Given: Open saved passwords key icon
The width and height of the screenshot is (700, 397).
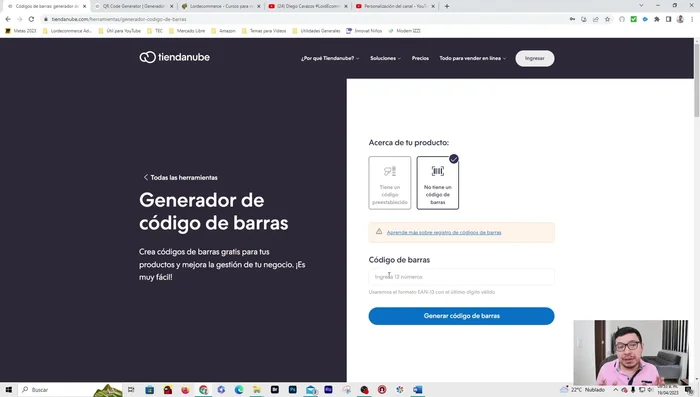Looking at the screenshot, I should pos(572,19).
